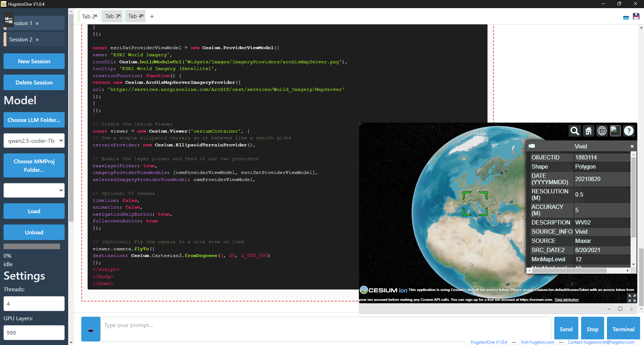Click the sidebar scrollbar down arrow
Image resolution: width=644 pixels, height=345 pixels.
click(71, 342)
